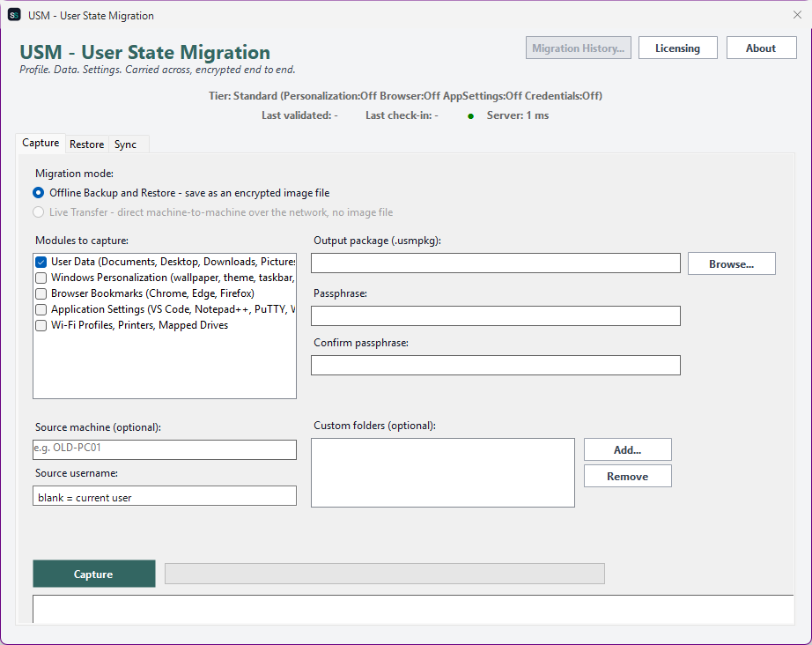Click the Tier: Standard status line
The image size is (812, 645).
coord(405,96)
